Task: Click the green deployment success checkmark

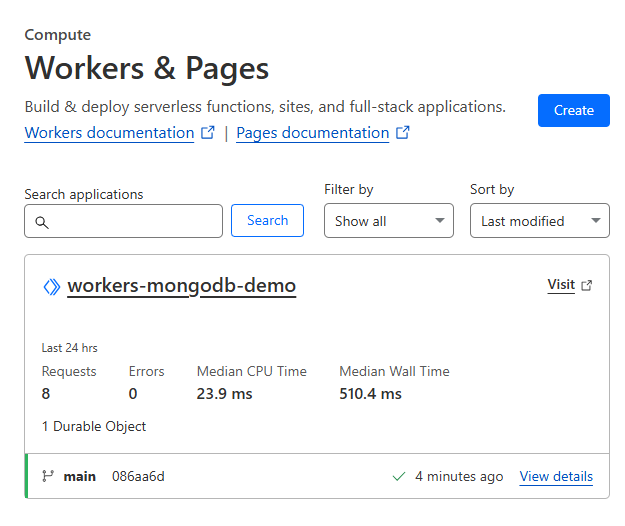Action: tap(399, 476)
